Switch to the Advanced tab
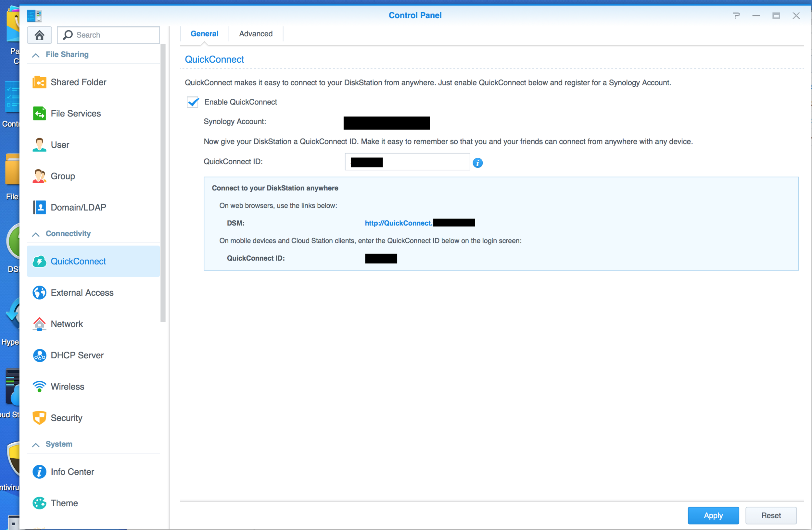812x530 pixels. point(256,34)
